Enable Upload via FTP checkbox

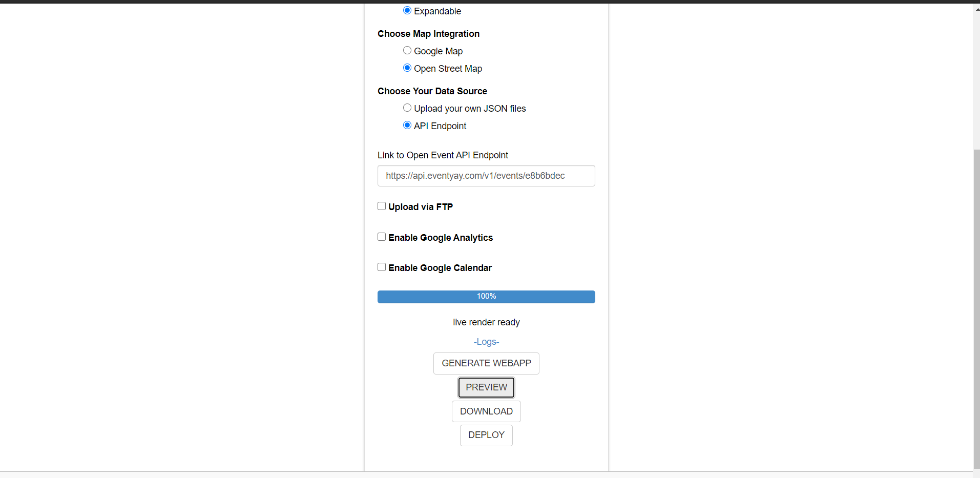[x=382, y=206]
